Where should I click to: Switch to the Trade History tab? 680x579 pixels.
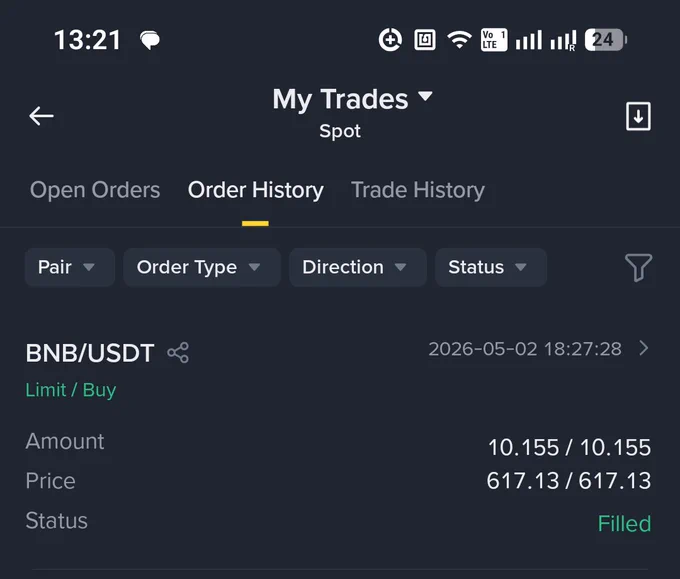[418, 190]
